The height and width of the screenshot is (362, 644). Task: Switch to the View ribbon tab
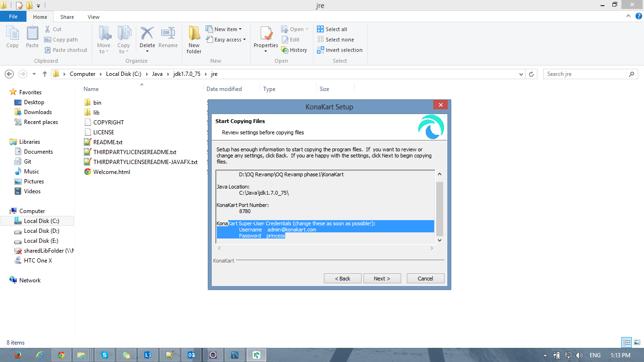pos(93,17)
